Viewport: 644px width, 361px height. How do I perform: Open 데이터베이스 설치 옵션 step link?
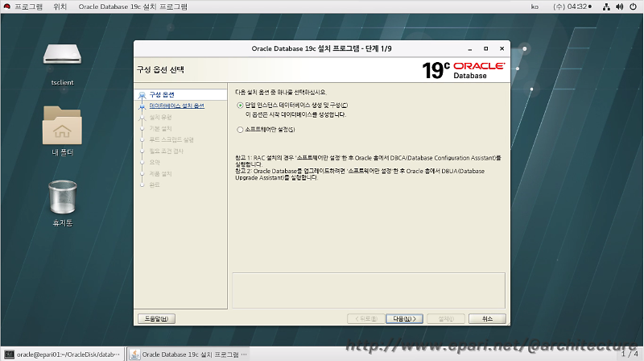176,106
